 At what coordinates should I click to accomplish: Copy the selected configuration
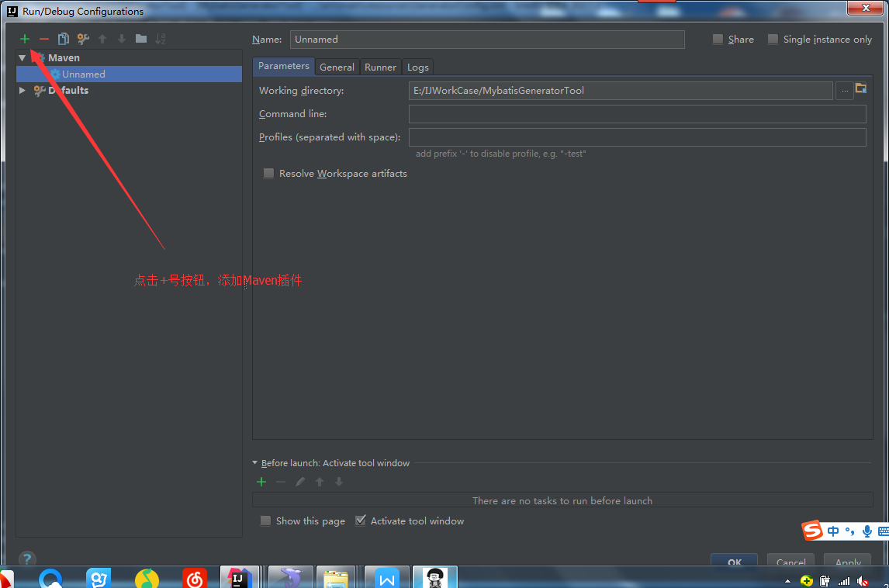[x=64, y=39]
